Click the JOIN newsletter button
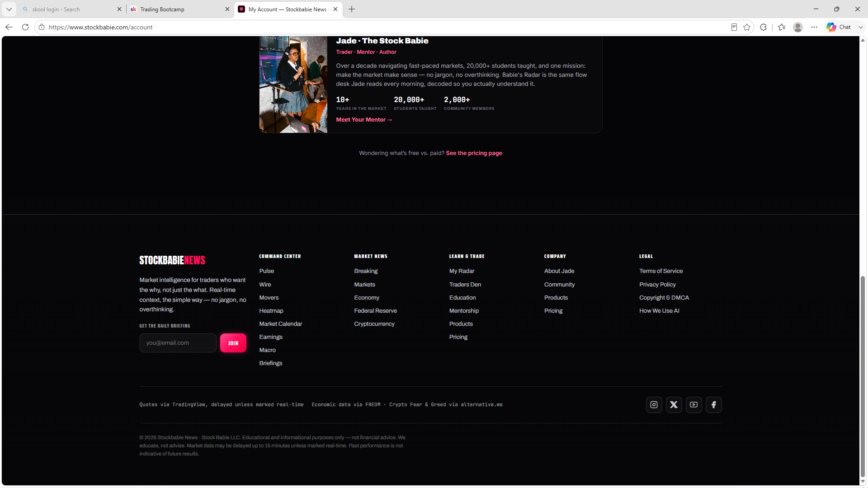The height and width of the screenshot is (488, 868). point(233,343)
